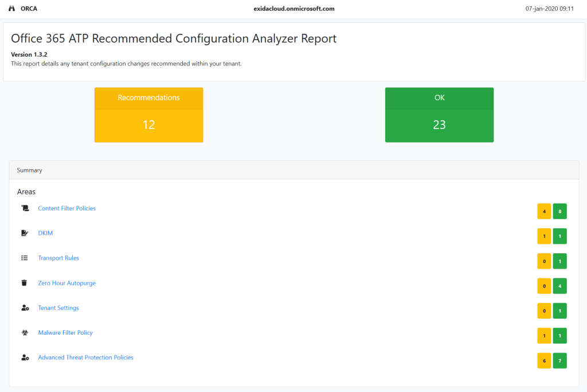Click the DKIM signature pen icon
The width and height of the screenshot is (587, 392).
click(x=25, y=233)
